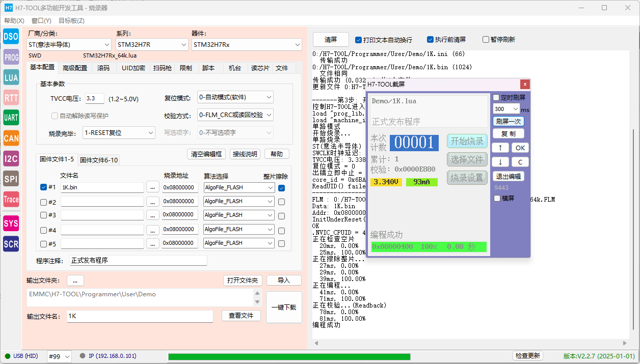640x364 pixels.
Task: Click the 输出文件名 input field
Action: click(x=140, y=316)
